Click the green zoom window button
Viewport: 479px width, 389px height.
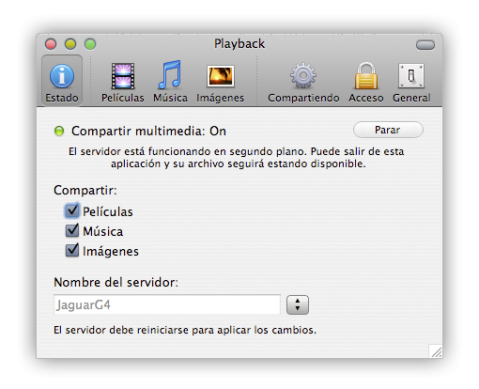click(x=90, y=44)
